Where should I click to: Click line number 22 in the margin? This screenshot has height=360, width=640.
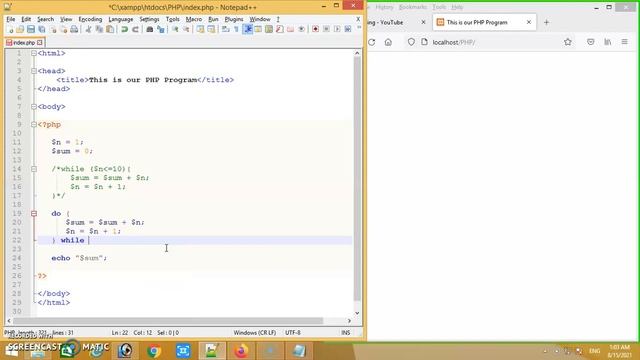tap(16, 240)
